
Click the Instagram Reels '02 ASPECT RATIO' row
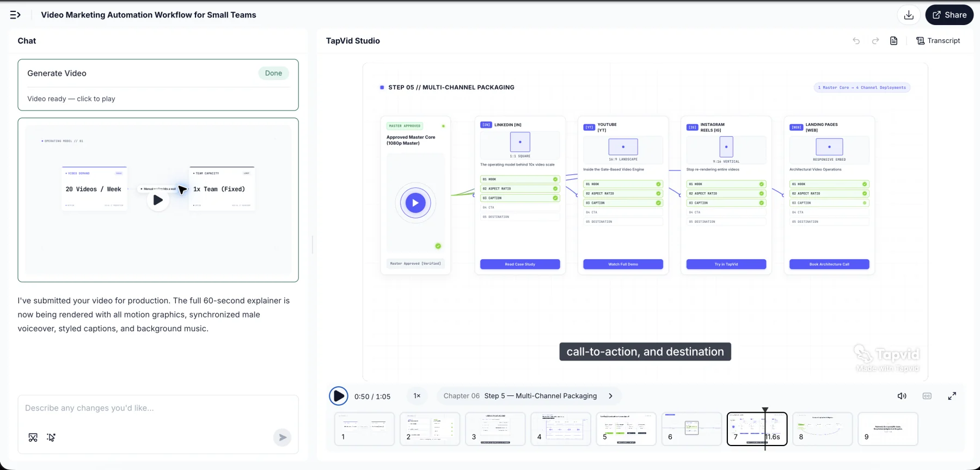726,193
